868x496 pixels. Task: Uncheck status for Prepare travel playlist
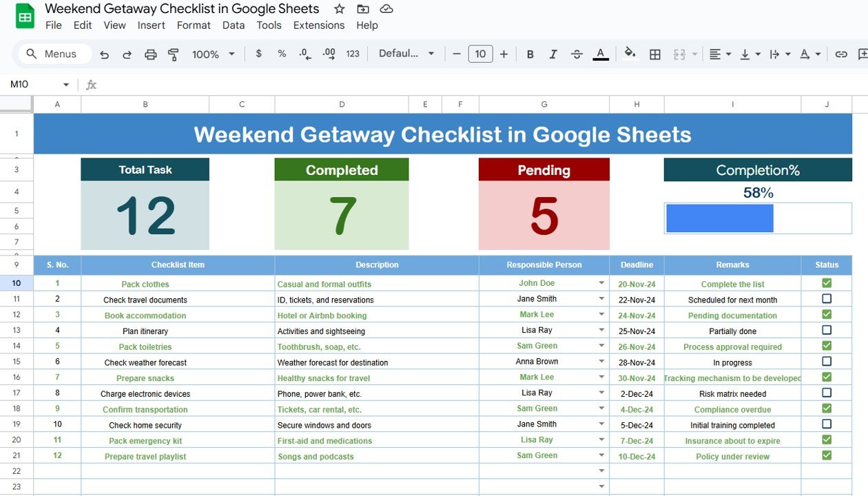[827, 455]
